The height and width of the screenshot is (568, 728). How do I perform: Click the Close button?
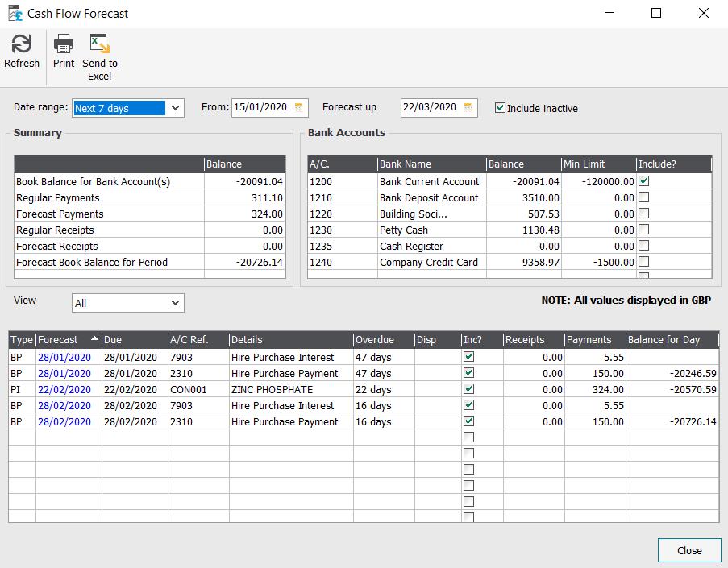pos(689,550)
